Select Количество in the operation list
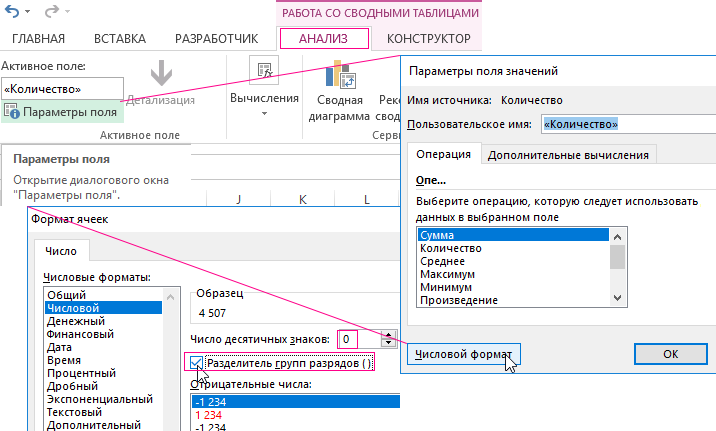The height and width of the screenshot is (431, 716). pyautogui.click(x=513, y=248)
